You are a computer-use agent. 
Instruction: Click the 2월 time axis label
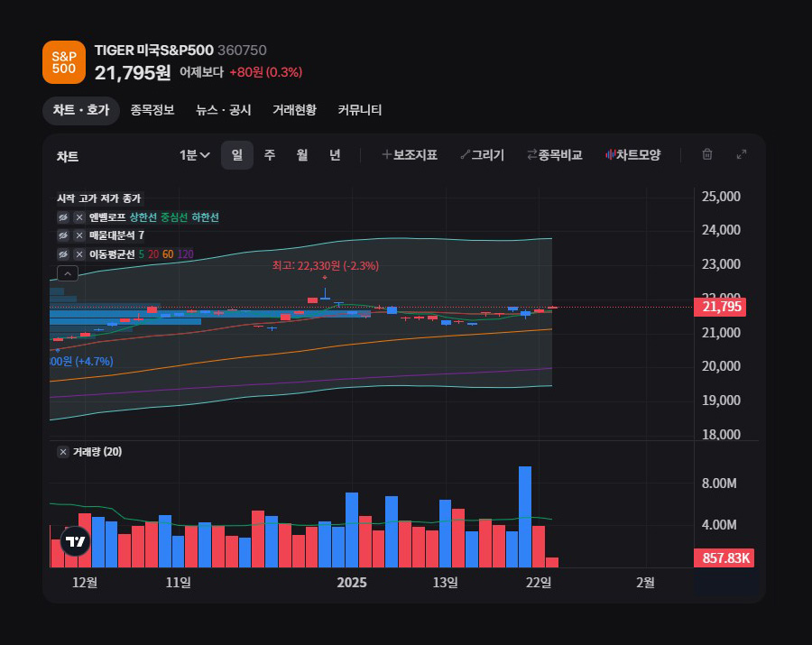645,583
